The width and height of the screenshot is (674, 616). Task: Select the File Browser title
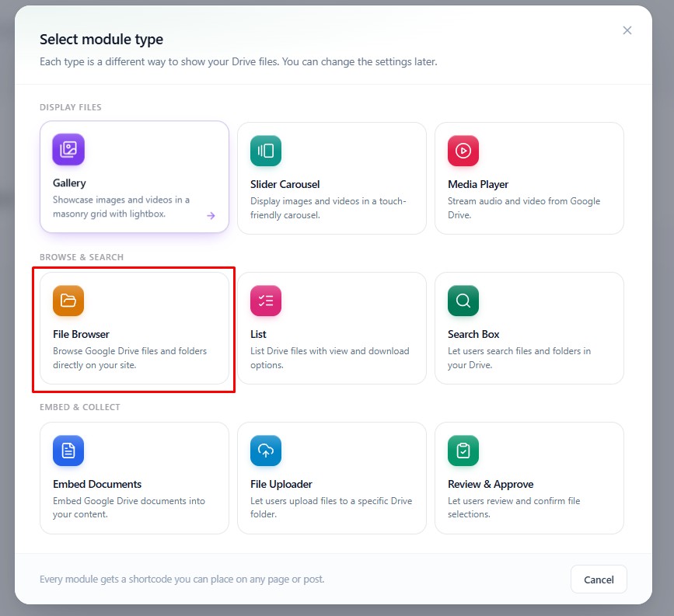click(x=82, y=334)
